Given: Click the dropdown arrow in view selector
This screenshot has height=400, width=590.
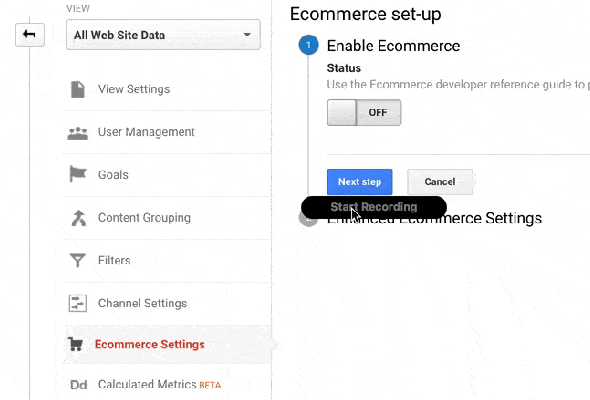Looking at the screenshot, I should click(x=247, y=35).
